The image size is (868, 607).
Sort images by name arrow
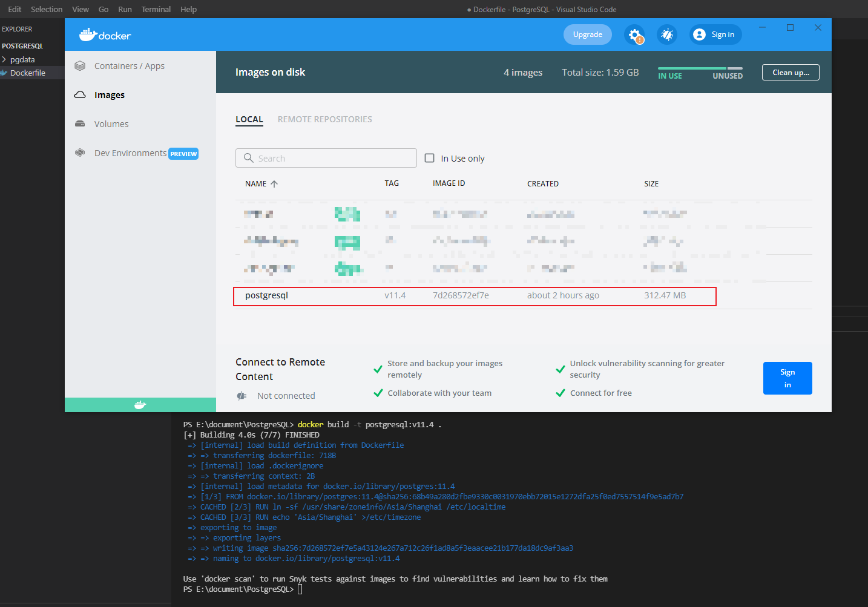click(274, 184)
